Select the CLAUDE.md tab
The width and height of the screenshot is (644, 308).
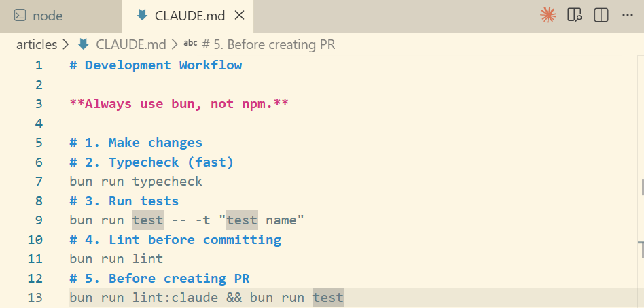[x=187, y=16]
